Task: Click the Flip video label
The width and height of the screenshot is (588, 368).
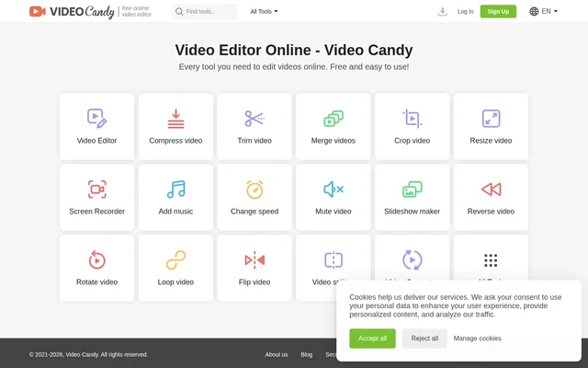Action: click(254, 282)
